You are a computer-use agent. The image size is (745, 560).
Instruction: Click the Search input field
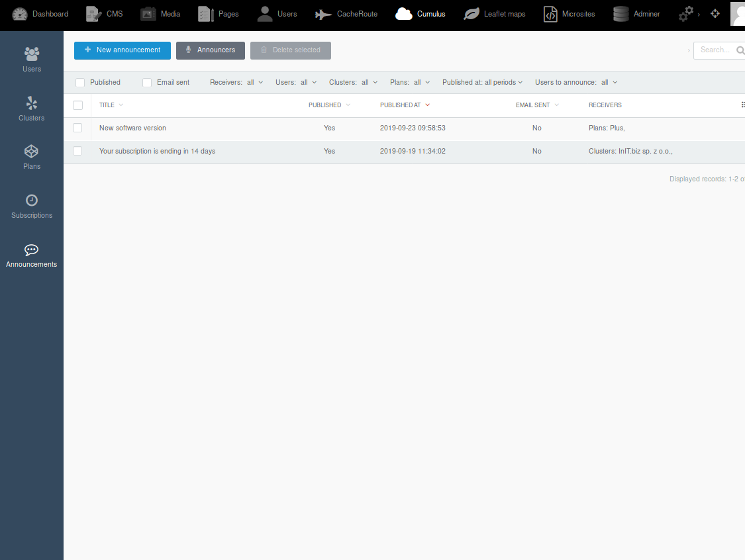(x=719, y=50)
